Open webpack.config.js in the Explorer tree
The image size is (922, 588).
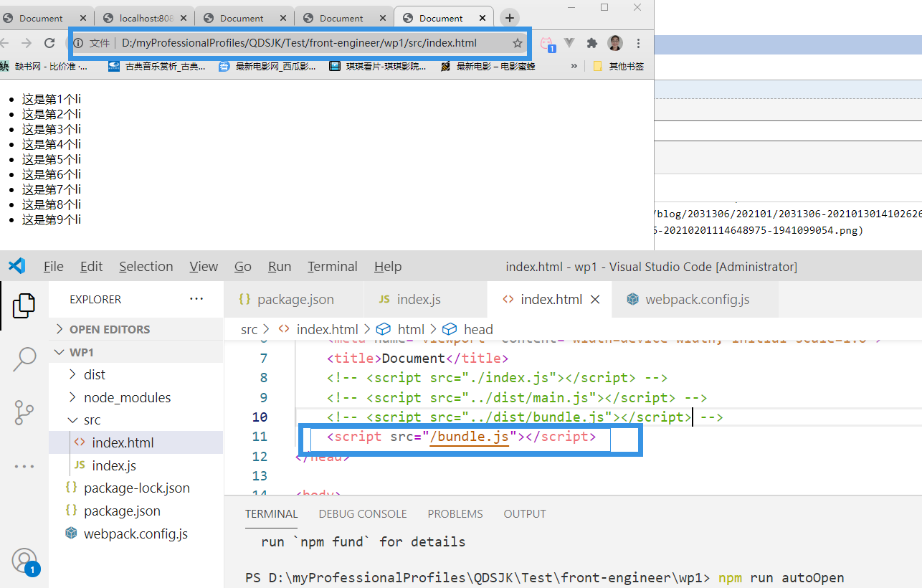tap(136, 534)
